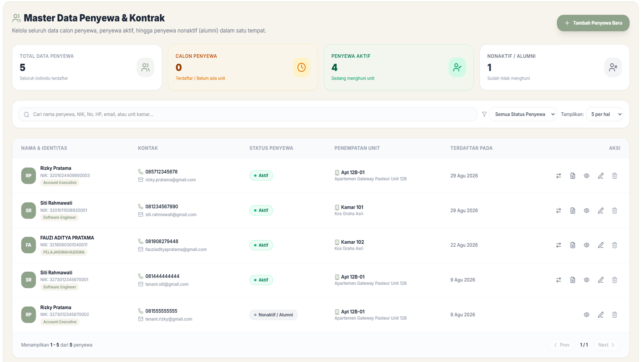Click the users icon in Total Data Penyewa card

coord(146,67)
